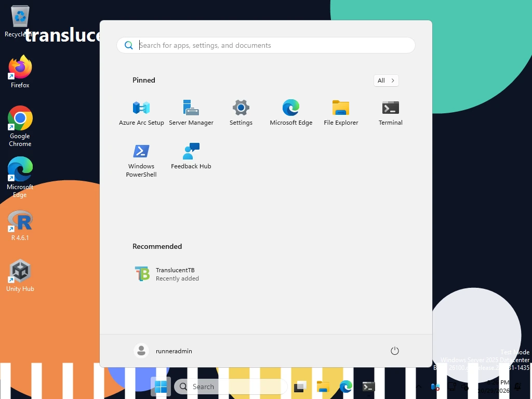This screenshot has width=532, height=399.
Task: Open Settings from pinned apps
Action: tap(241, 113)
